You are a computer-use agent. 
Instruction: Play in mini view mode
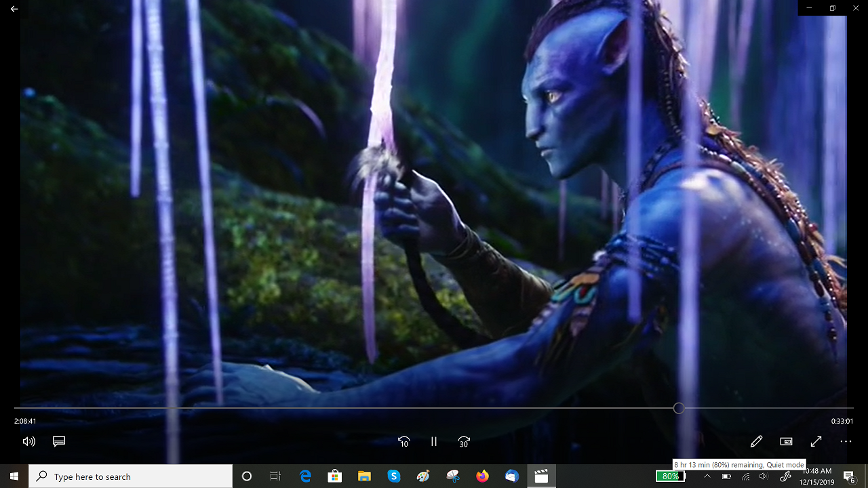786,441
